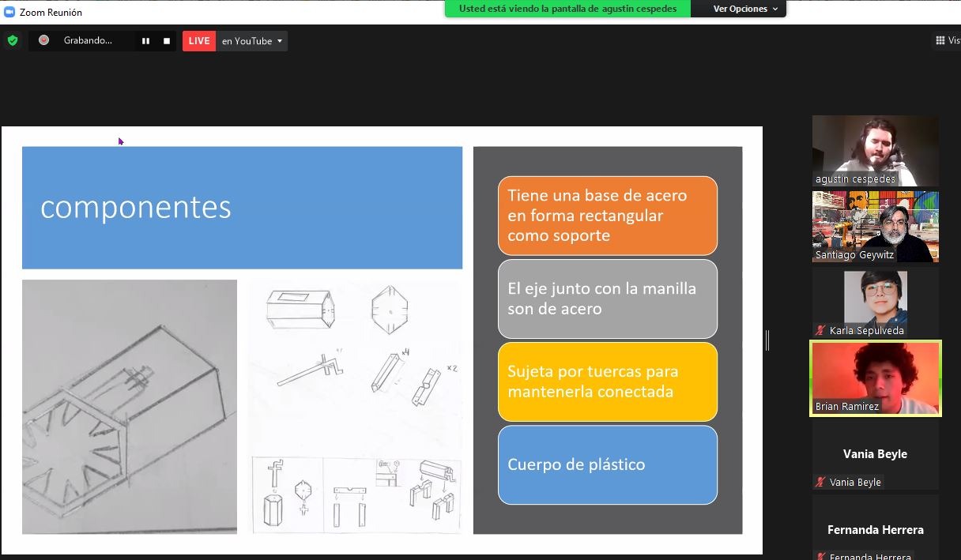
Task: Open the gallery view grid icon
Action: (x=940, y=40)
